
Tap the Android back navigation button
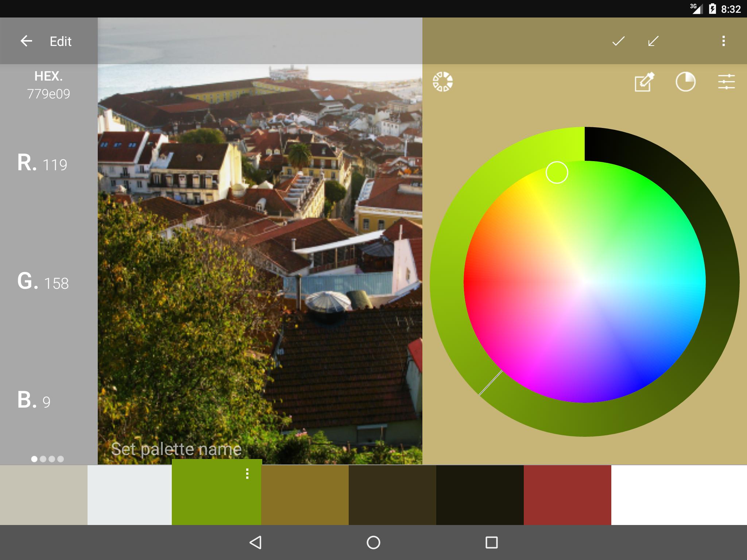255,542
